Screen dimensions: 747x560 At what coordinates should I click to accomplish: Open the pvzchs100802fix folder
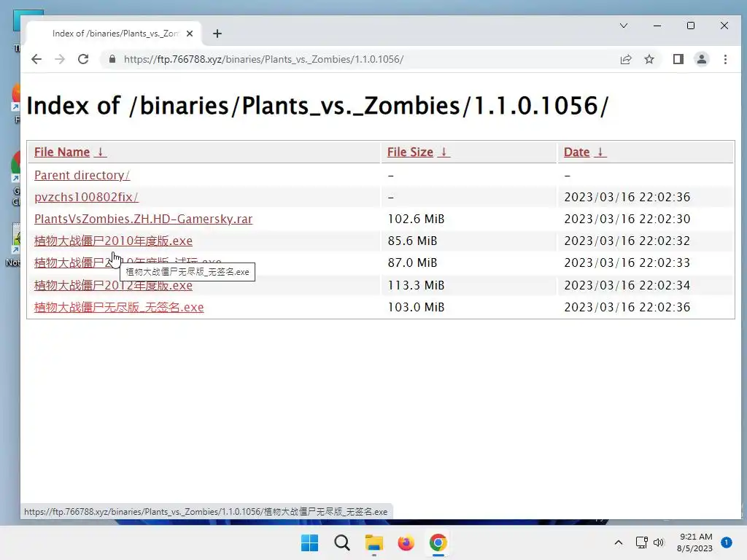[86, 197]
